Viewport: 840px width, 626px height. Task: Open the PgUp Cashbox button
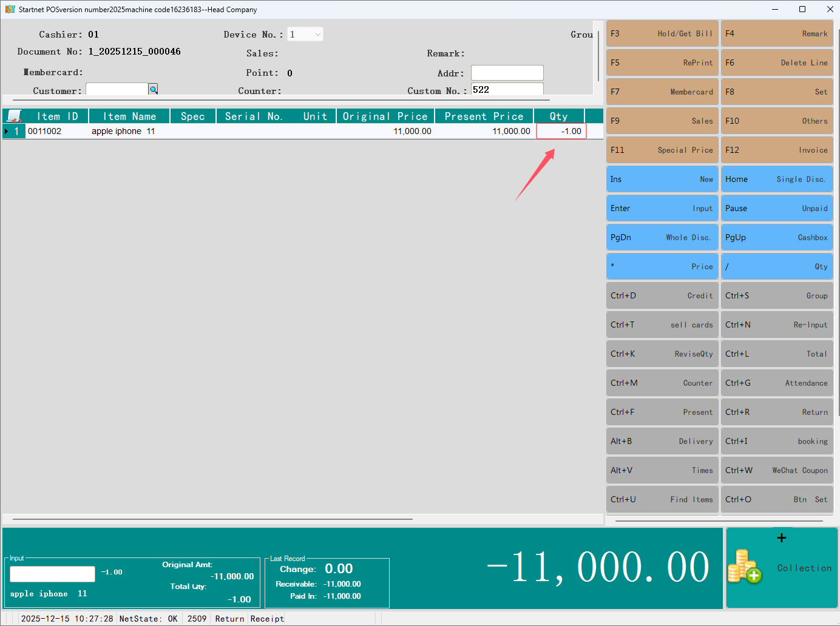(x=776, y=237)
